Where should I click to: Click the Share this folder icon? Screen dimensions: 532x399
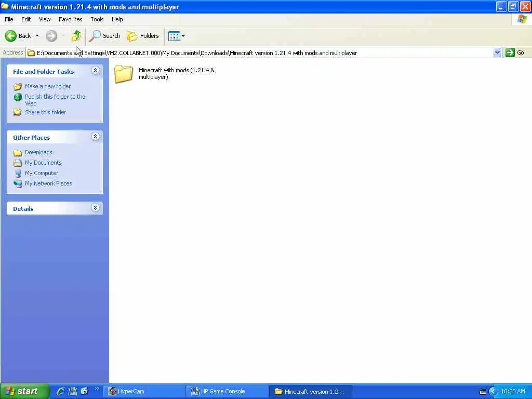coord(18,112)
